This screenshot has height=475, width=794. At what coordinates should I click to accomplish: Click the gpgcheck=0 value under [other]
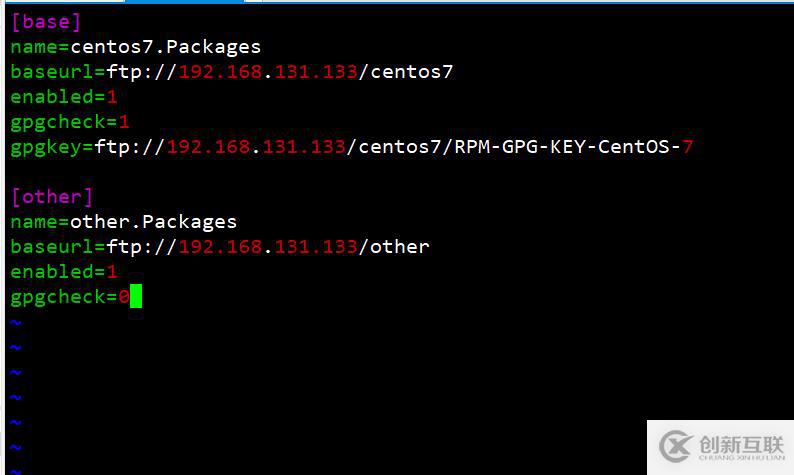[124, 296]
